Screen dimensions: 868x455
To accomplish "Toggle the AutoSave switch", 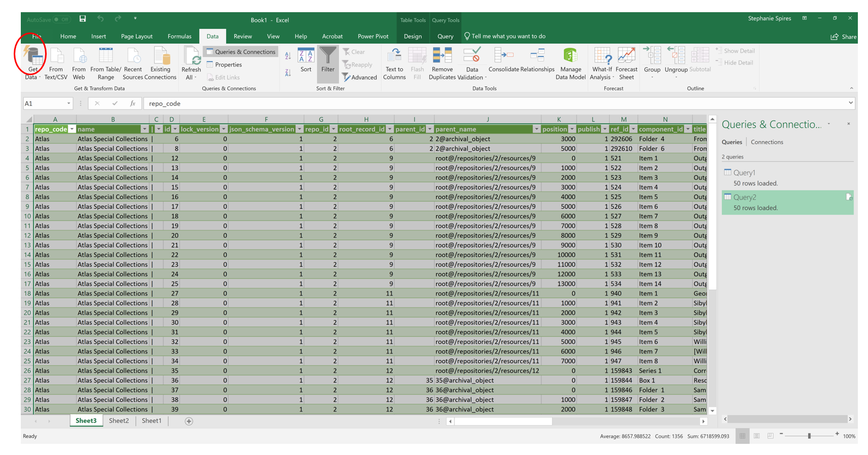I will tap(61, 20).
